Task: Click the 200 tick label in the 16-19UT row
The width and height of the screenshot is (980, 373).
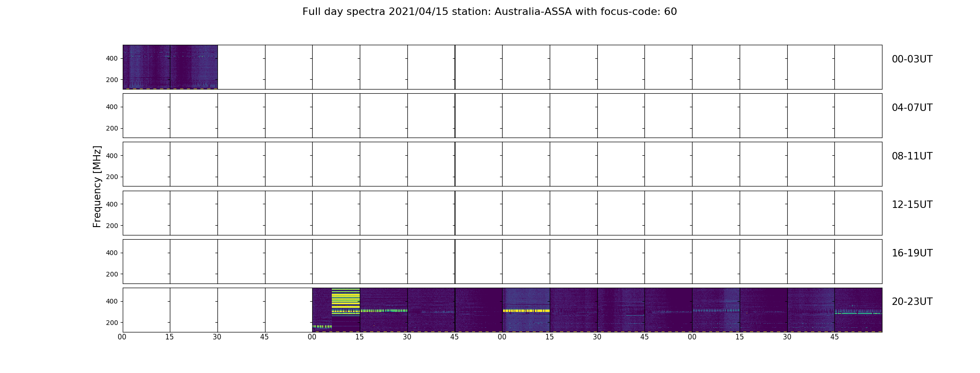Action: [112, 274]
